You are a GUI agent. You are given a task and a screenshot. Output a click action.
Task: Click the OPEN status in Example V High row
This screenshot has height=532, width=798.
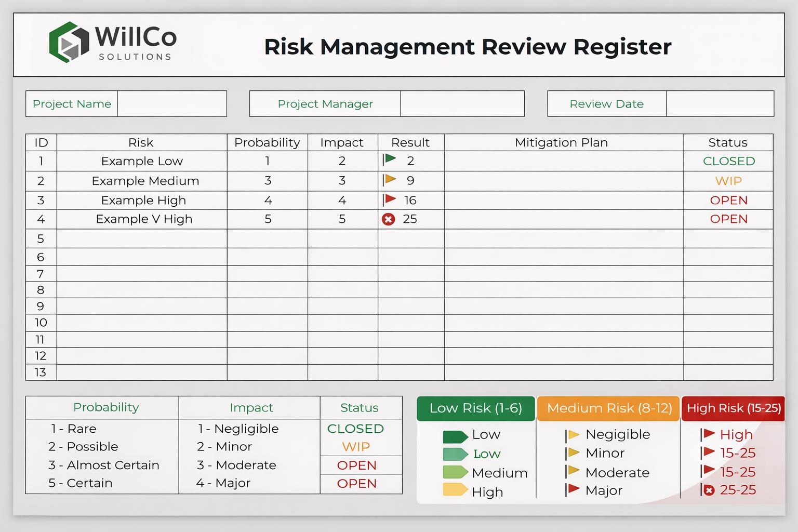[728, 219]
